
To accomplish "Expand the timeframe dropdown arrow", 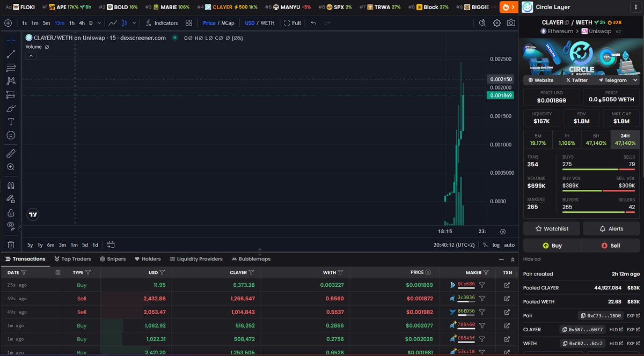I will pos(99,23).
